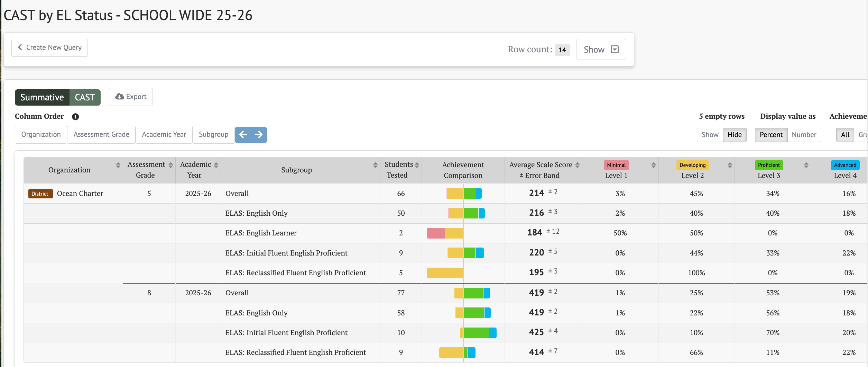This screenshot has width=868, height=367.
Task: Sort by Students Tested column arrows
Action: 417,165
